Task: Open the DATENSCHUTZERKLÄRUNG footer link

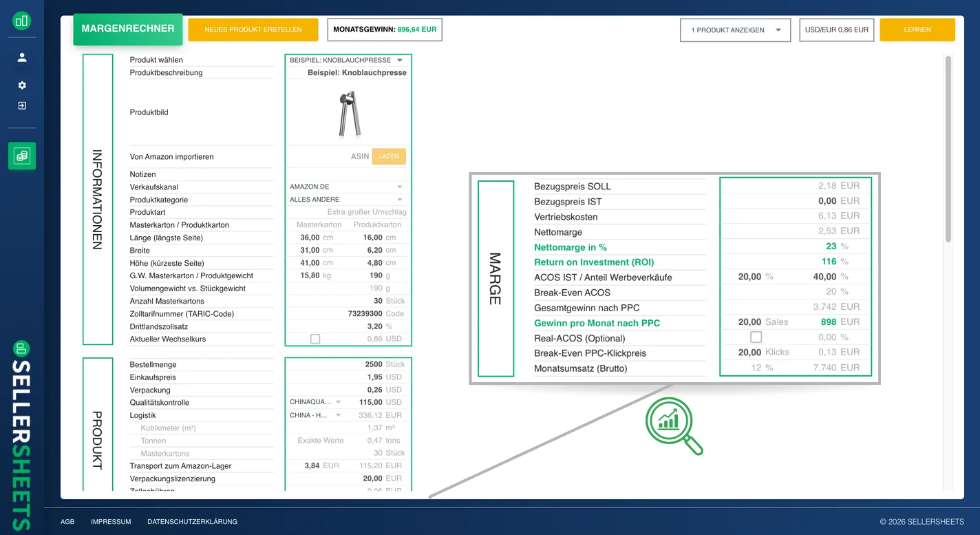Action: coord(192,522)
